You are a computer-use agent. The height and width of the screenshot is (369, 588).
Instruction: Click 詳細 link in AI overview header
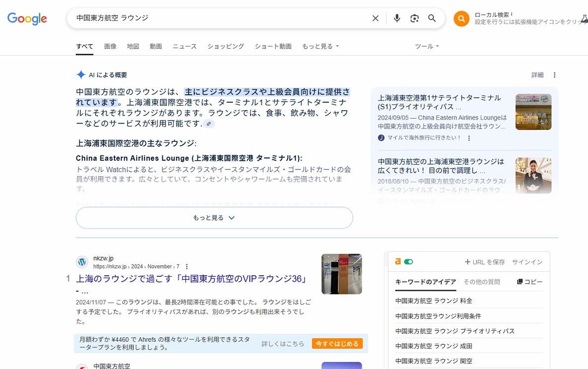tap(537, 75)
